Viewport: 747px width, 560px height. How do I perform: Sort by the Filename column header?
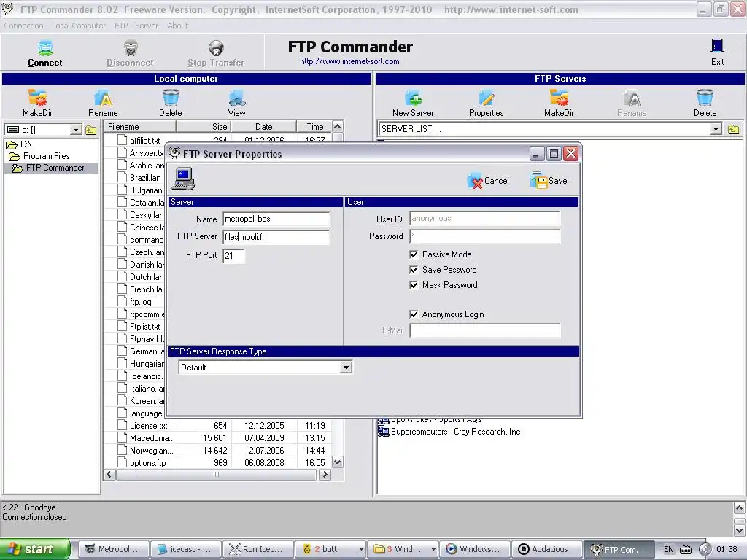pyautogui.click(x=140, y=127)
